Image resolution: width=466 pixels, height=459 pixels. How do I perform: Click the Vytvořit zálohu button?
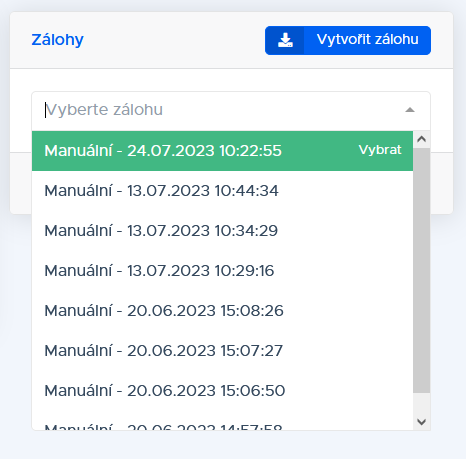(x=348, y=40)
